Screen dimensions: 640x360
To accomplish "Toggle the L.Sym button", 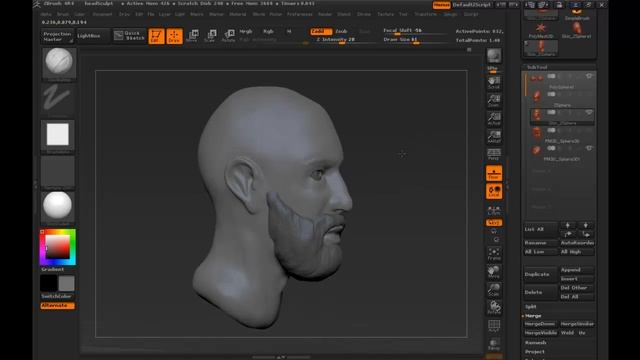I will click(494, 210).
